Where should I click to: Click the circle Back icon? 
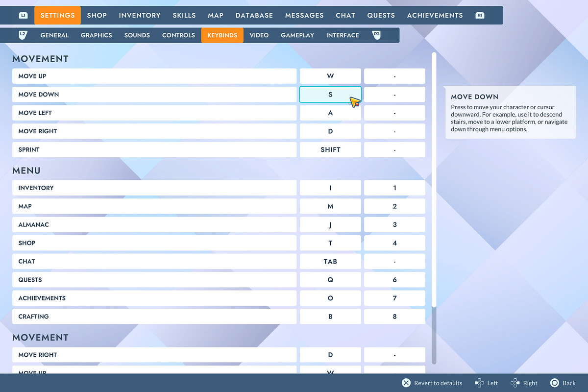click(554, 383)
